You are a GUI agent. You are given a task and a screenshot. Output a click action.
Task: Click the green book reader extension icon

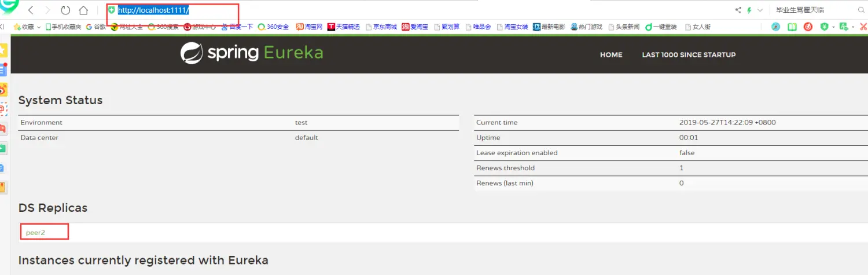792,27
